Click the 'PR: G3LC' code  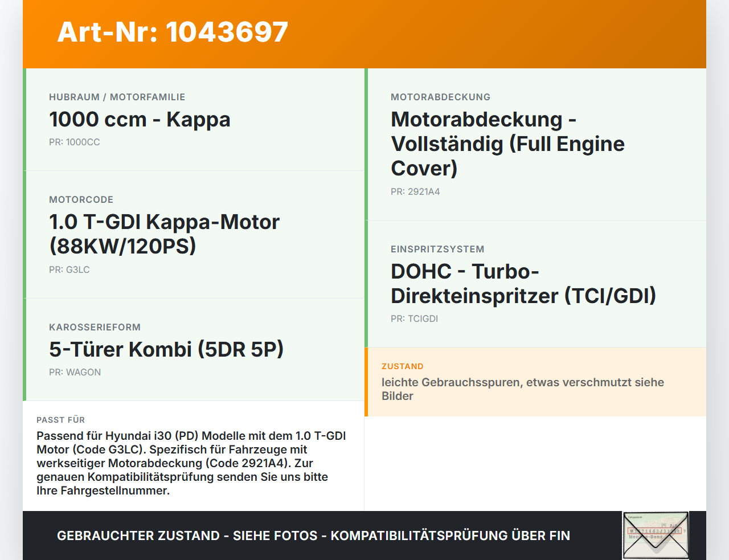point(69,270)
